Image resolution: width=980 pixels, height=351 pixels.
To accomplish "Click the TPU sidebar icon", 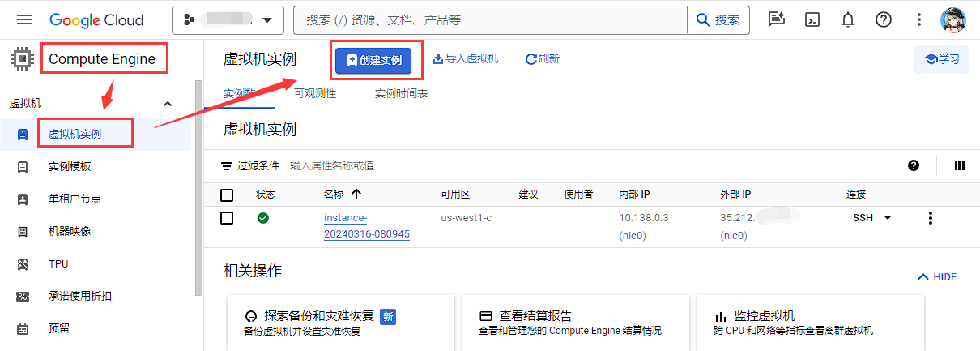I will (x=23, y=263).
